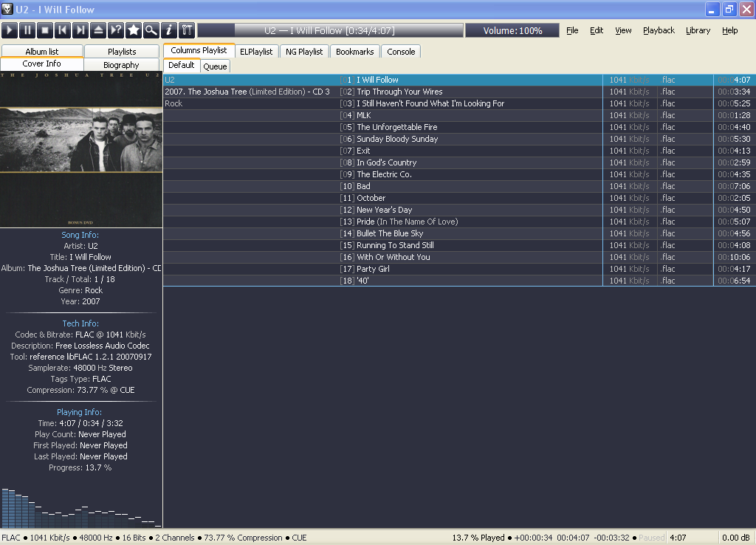Open the Library menu

tap(698, 30)
